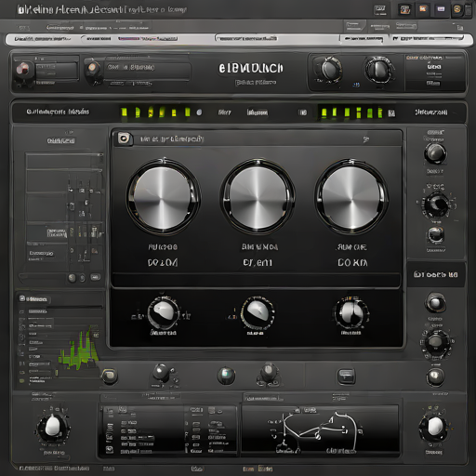
Task: Click the purple icon in the title bar
Action: (x=441, y=9)
